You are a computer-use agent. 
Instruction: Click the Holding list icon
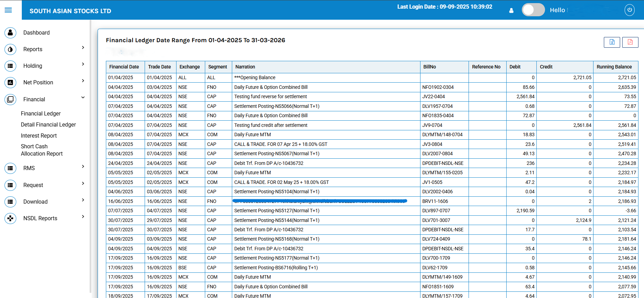[10, 66]
